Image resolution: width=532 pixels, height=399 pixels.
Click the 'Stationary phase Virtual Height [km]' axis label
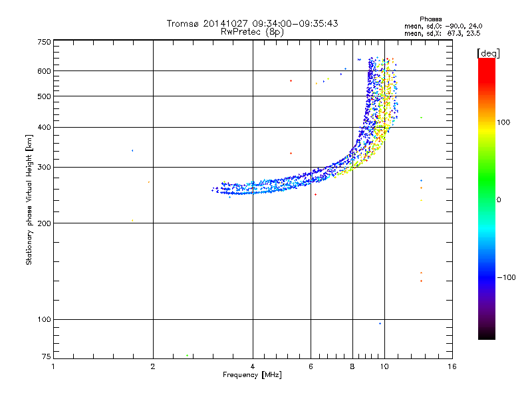(x=29, y=200)
